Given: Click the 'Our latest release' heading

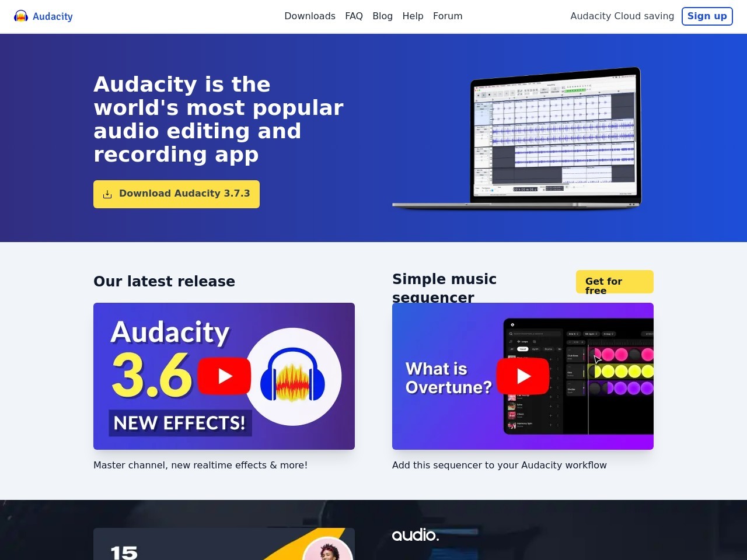Looking at the screenshot, I should (x=164, y=281).
